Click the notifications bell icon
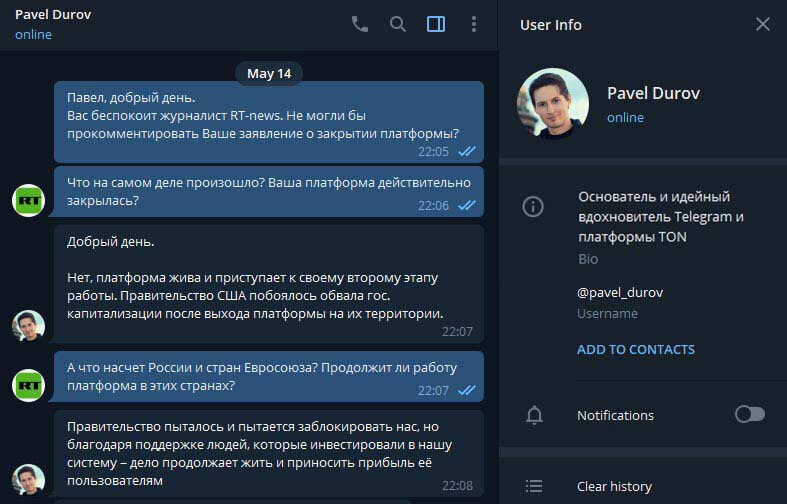Viewport: 787px width, 504px height. tap(534, 415)
